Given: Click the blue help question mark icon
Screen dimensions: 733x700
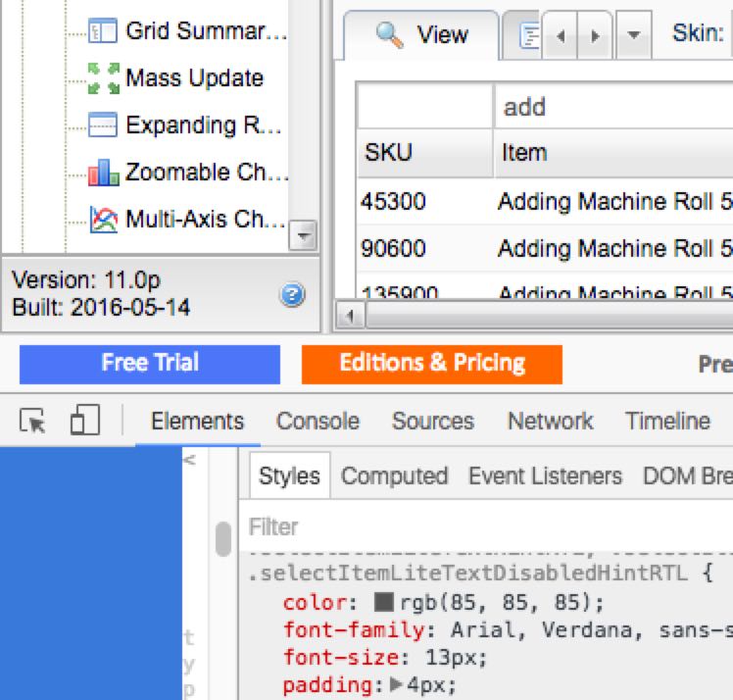Looking at the screenshot, I should pyautogui.click(x=292, y=294).
